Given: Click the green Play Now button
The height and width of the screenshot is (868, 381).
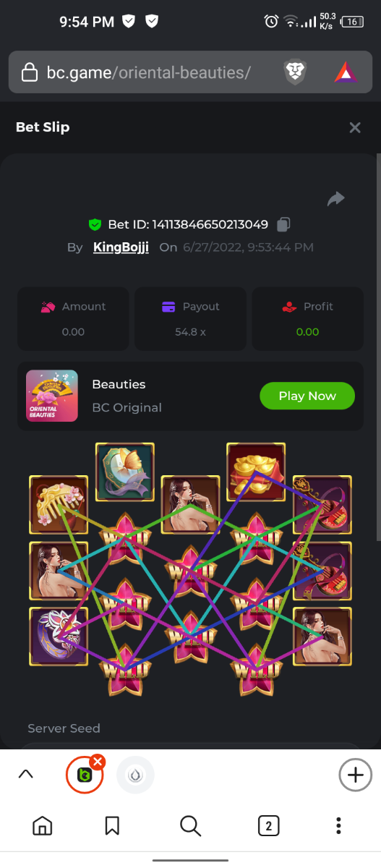Looking at the screenshot, I should 307,396.
